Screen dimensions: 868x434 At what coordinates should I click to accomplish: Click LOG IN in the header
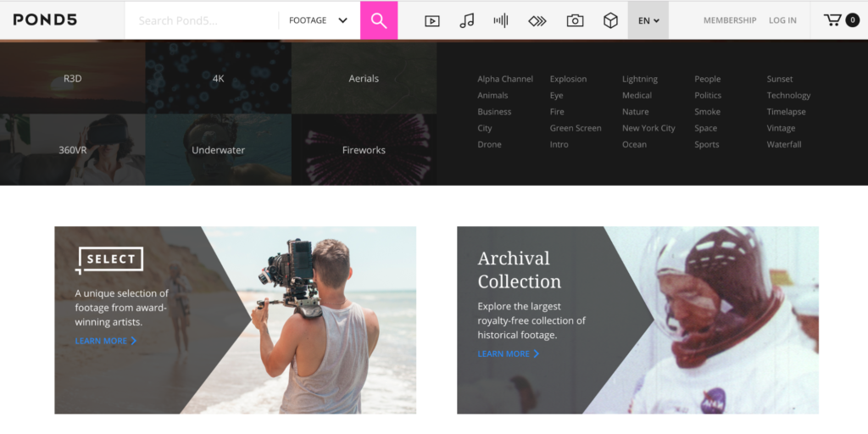pos(782,20)
